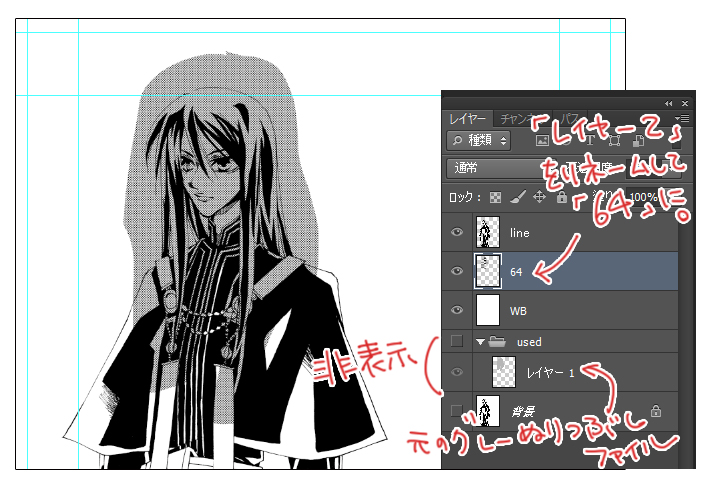Hide the WB layer eye icon
The height and width of the screenshot is (492, 718).
click(x=457, y=310)
